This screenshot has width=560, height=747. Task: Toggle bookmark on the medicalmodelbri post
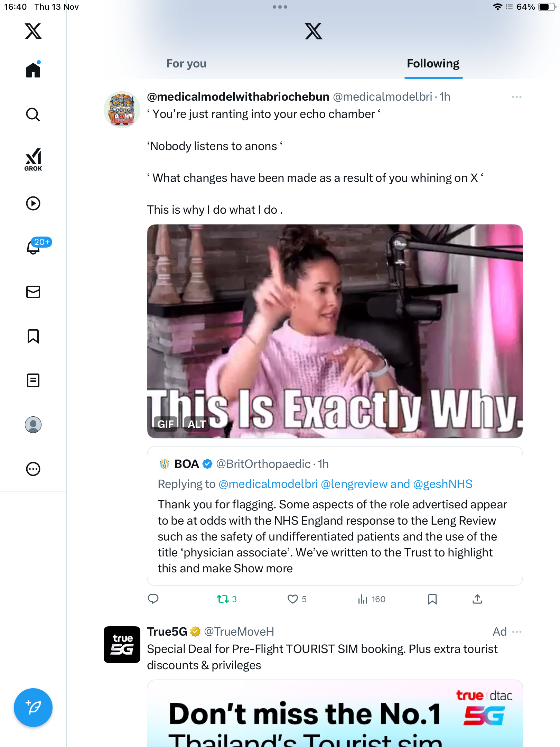432,599
